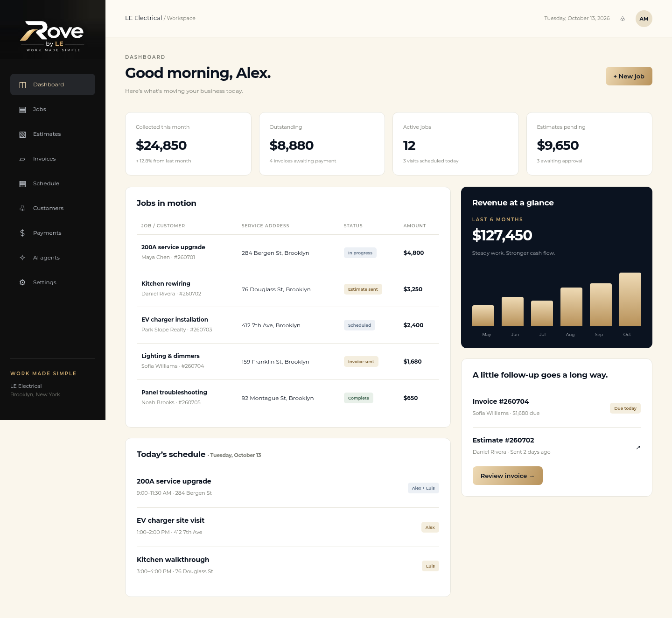
Task: Click the May revenue bar
Action: [483, 316]
